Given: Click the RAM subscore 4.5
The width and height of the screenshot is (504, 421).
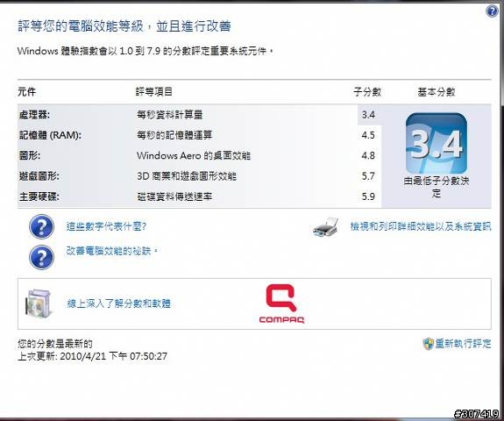Looking at the screenshot, I should pos(368,135).
